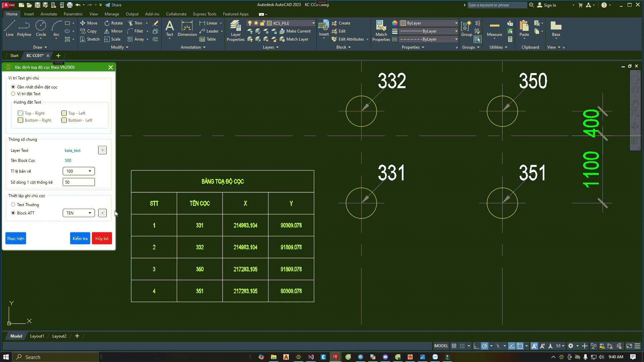Open the 'Tỉ lệ bản vẽ' scale dropdown

[79, 171]
